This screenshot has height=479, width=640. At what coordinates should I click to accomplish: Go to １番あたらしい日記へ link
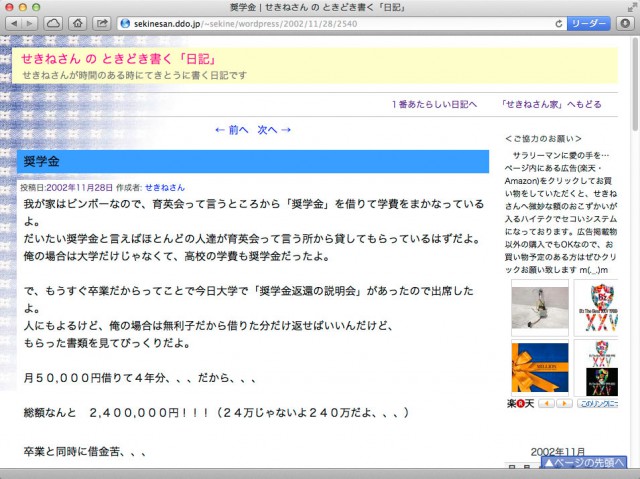pyautogui.click(x=434, y=104)
